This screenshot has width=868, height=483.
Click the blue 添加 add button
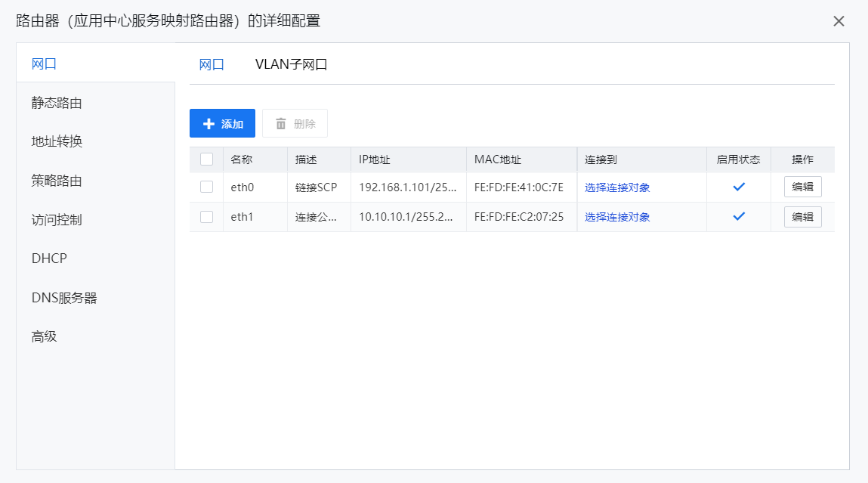click(222, 123)
